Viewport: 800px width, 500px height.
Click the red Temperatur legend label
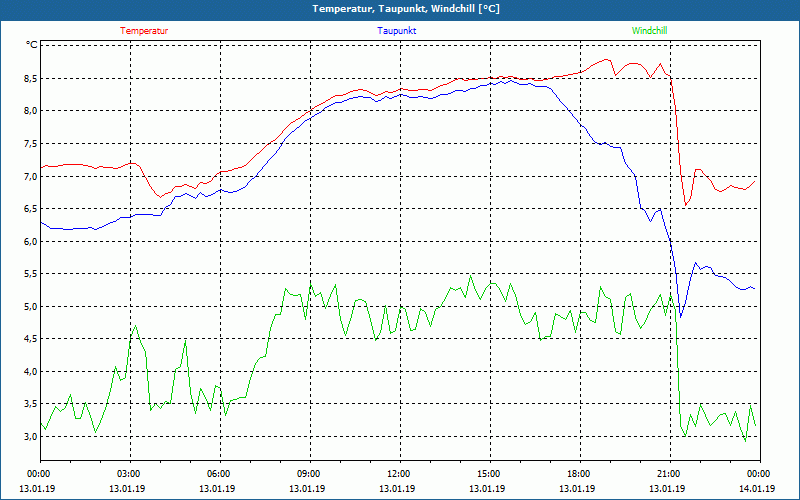coord(144,31)
